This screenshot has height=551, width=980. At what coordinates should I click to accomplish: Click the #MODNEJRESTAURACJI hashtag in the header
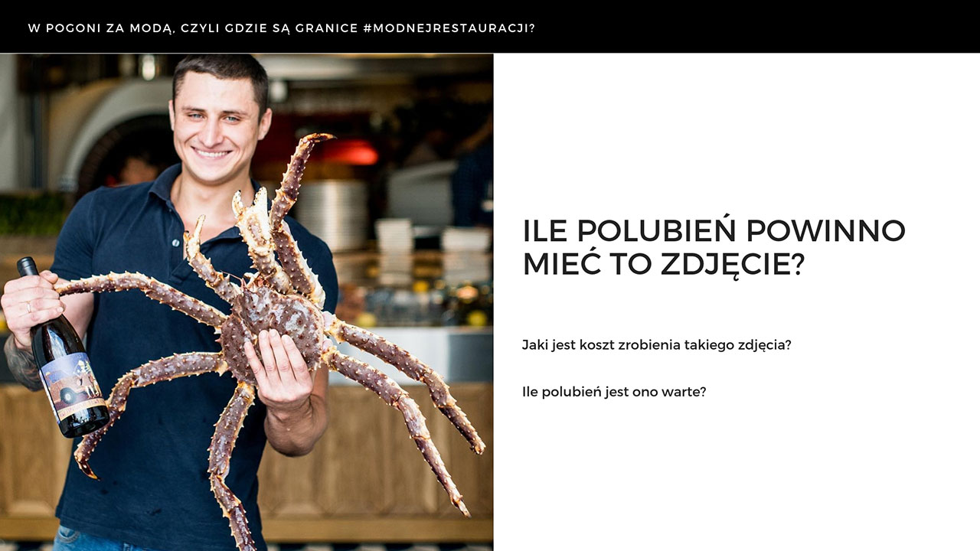pos(449,28)
